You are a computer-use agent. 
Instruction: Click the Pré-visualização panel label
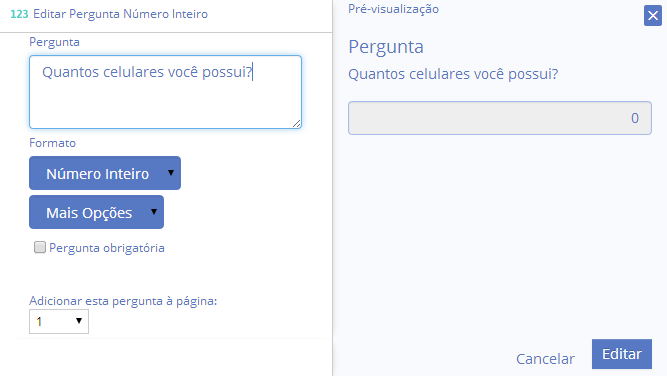pyautogui.click(x=393, y=9)
